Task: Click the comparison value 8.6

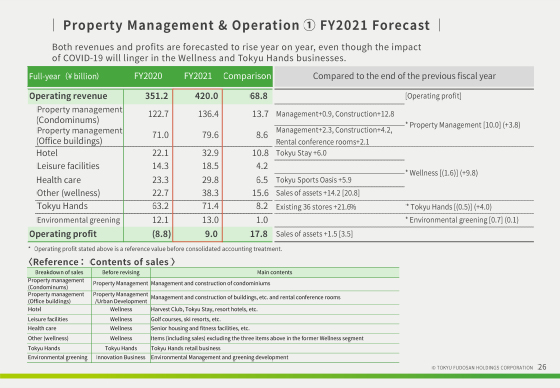Action: click(262, 135)
